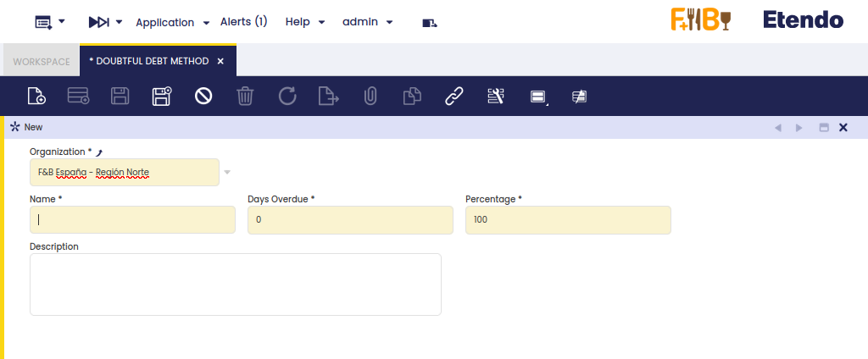
Task: Go to next record arrow
Action: [x=798, y=128]
